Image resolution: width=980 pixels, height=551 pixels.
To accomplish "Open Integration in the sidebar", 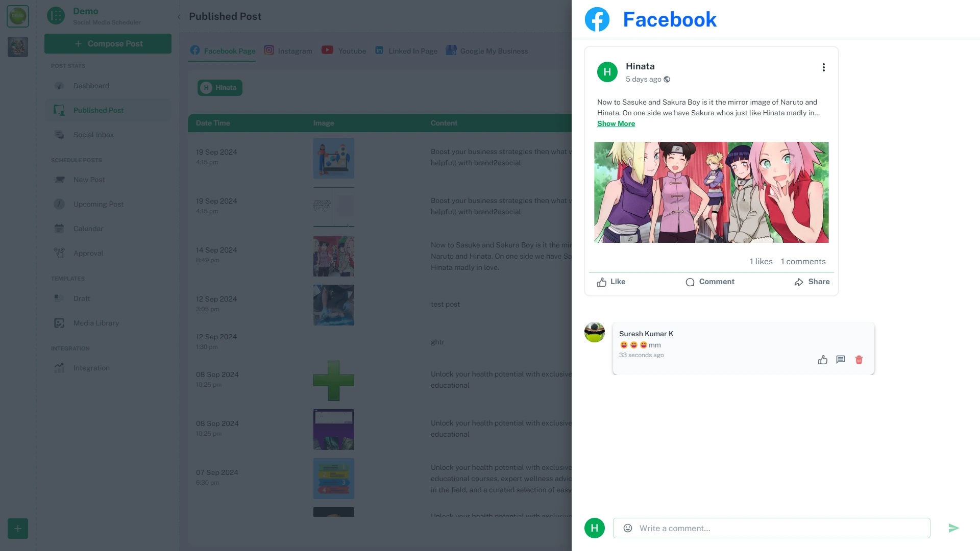I will pos(108,368).
